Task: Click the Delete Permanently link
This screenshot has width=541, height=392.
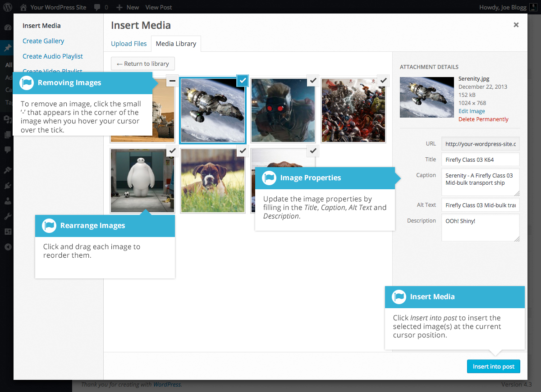Action: pos(483,119)
